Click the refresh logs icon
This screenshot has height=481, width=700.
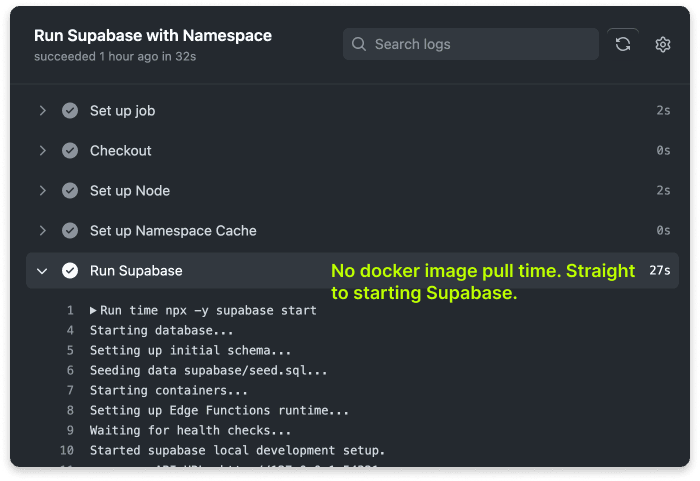pos(623,44)
